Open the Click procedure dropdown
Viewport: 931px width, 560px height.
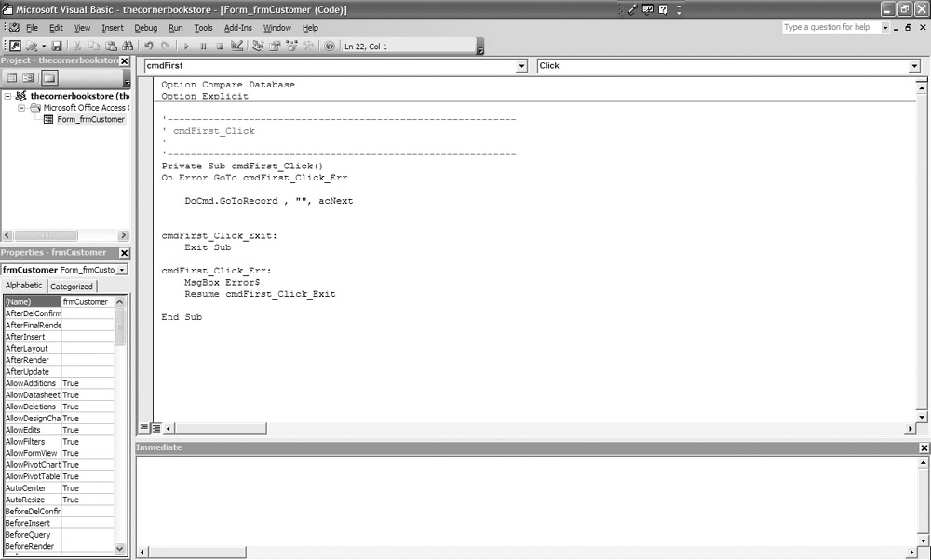[x=914, y=66]
